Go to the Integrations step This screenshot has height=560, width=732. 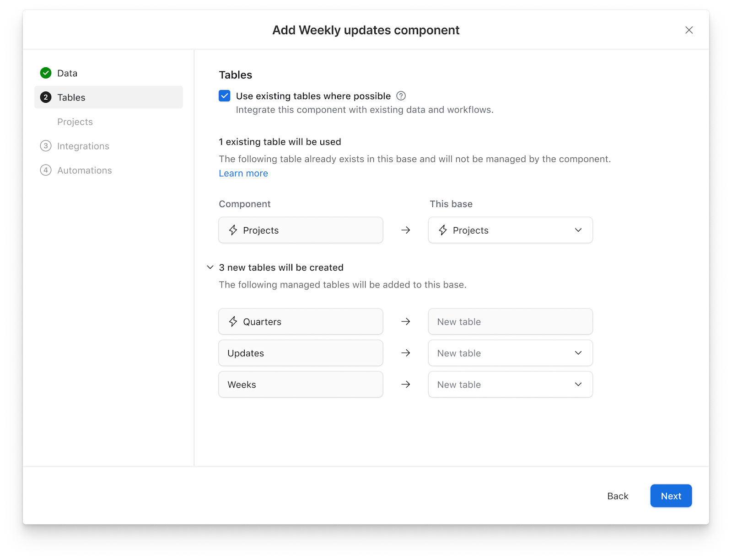point(83,146)
